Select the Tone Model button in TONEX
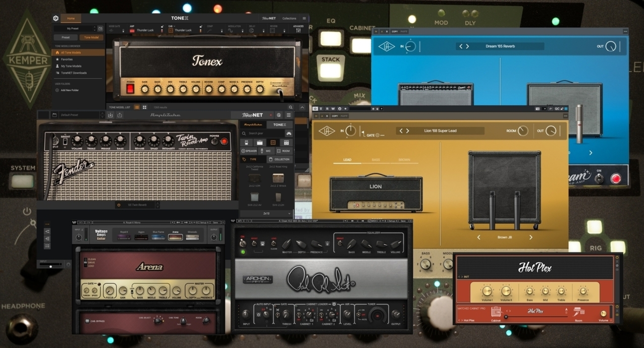This screenshot has height=348, width=644. (91, 37)
